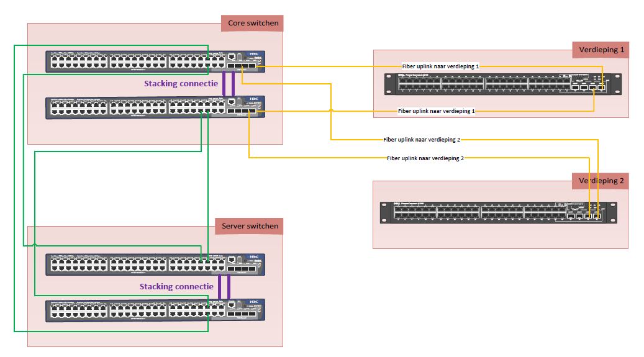Click upper 'Fiber uplink naar verdieping 1' label

click(x=440, y=66)
